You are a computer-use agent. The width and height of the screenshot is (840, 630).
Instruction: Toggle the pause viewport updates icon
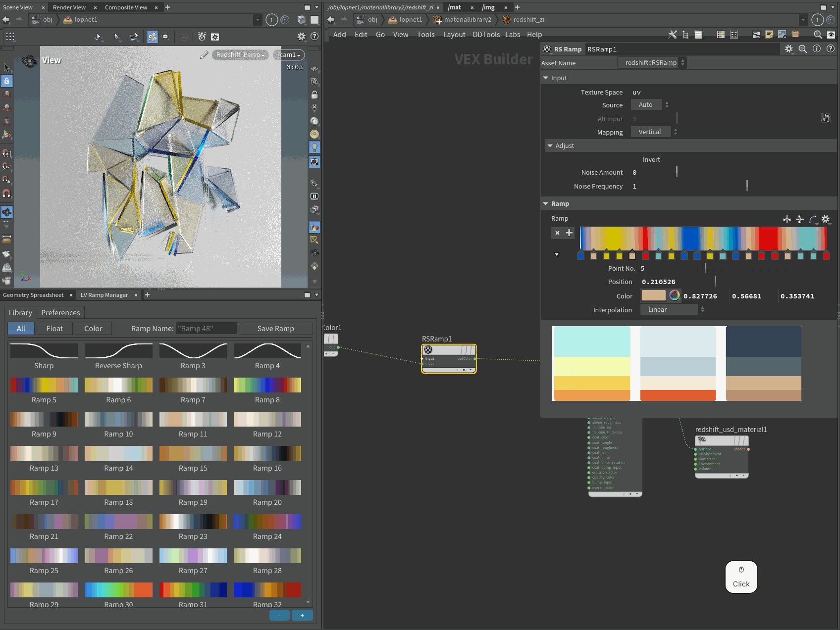(314, 196)
